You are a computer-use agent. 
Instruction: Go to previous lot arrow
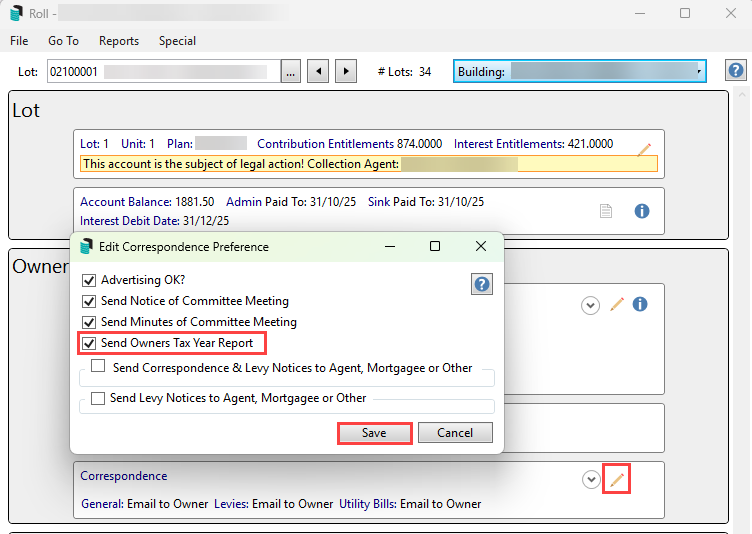coord(318,71)
